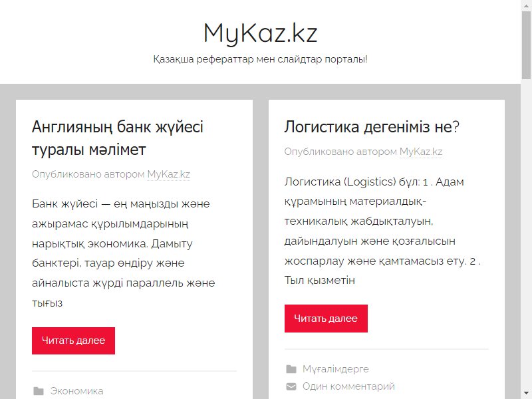The image size is (532, 399).
Task: Click the envelope icon beside Один комментарий
Action: tap(291, 386)
